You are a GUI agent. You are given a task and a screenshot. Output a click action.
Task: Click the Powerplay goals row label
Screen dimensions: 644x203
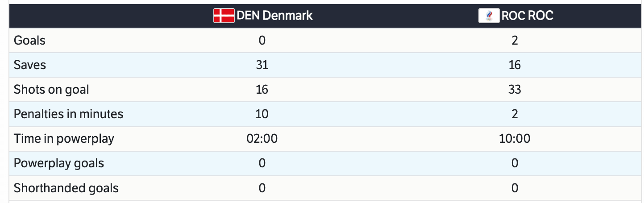click(x=59, y=163)
